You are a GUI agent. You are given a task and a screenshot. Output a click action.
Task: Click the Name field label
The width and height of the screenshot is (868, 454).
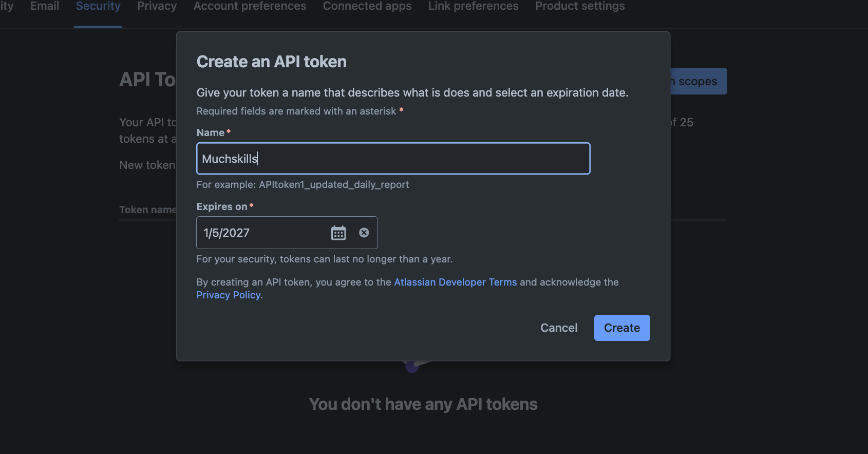tap(211, 133)
